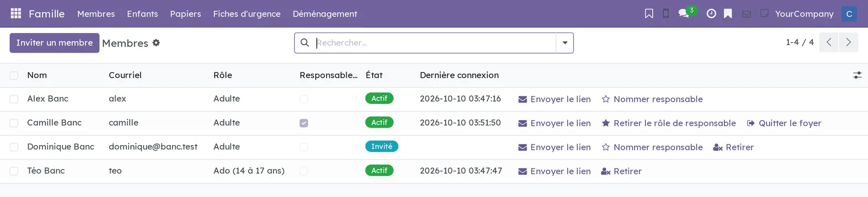This screenshot has height=197, width=868.
Task: Toggle Responsable checkbox for Alex Banc
Action: coord(304,99)
